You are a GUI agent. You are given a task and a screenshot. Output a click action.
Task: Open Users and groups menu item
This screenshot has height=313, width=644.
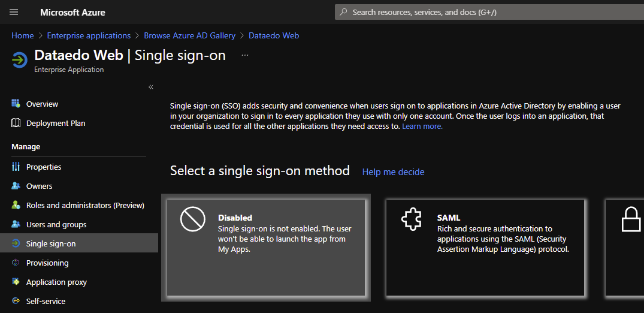56,224
